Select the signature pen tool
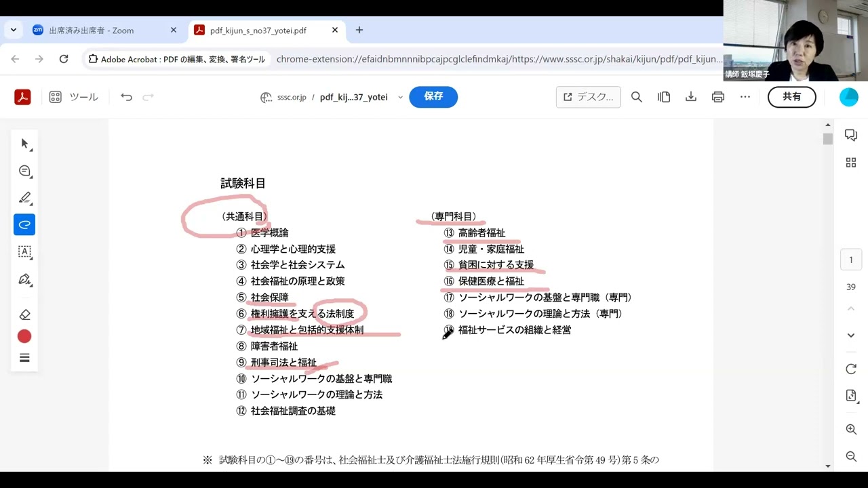 tap(25, 279)
